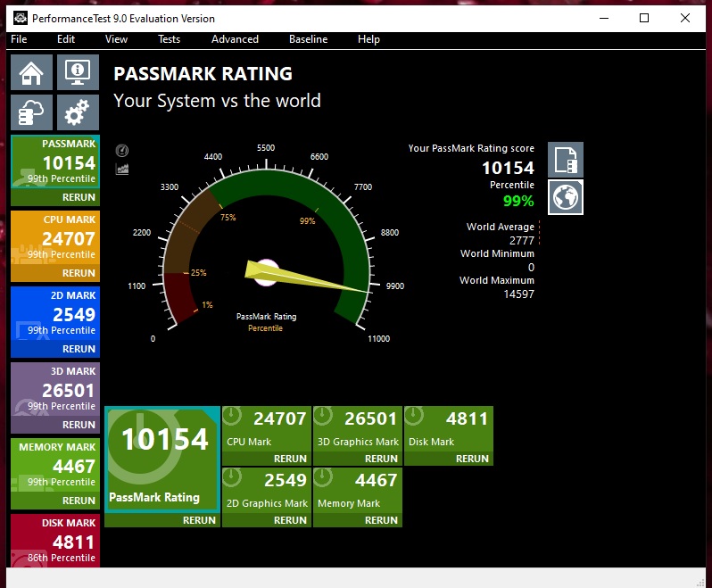Open the Baseline menu
This screenshot has height=588, width=712.
pyautogui.click(x=309, y=39)
